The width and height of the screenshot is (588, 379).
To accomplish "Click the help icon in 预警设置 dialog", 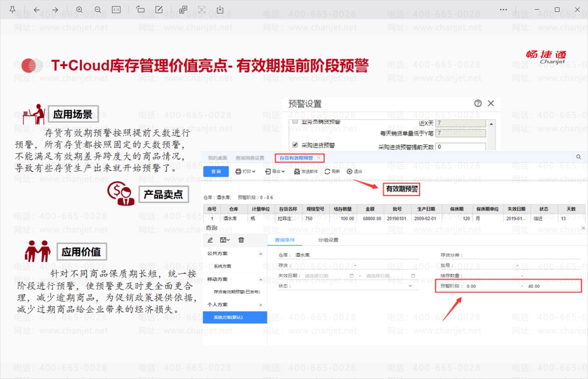I will 478,103.
